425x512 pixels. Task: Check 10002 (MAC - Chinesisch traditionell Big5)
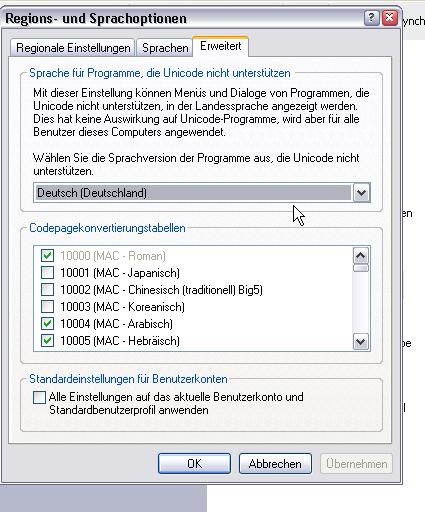pos(47,290)
